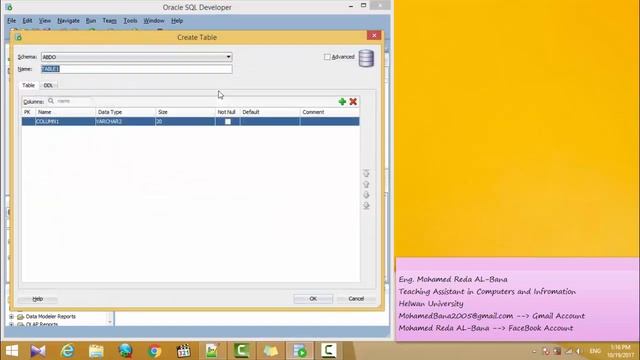Click the Name column header
This screenshot has height=360, width=640.
click(x=65, y=112)
